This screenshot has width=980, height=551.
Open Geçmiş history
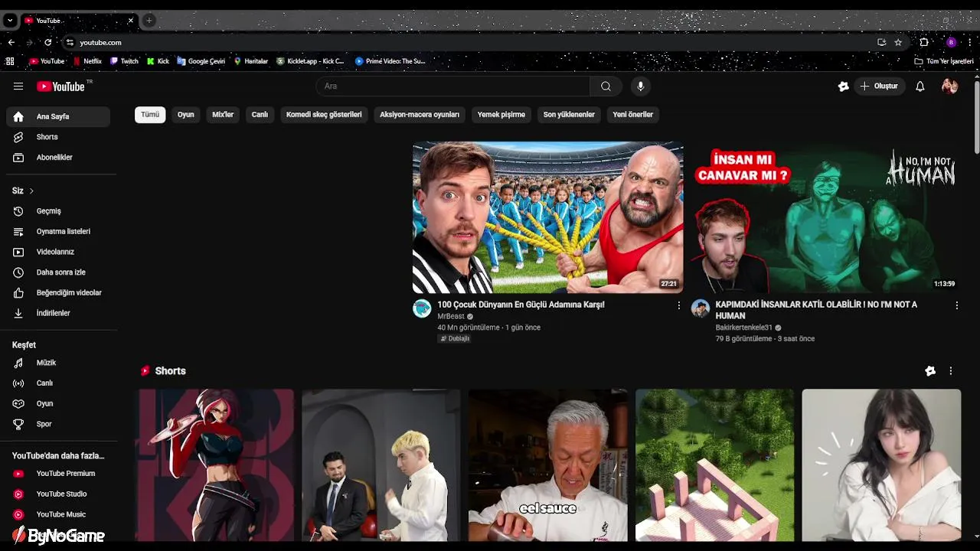point(58,211)
